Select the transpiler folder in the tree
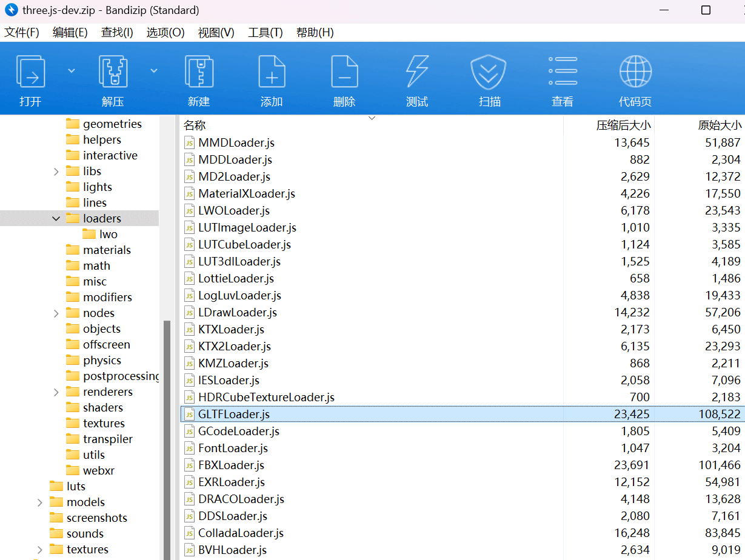This screenshot has width=745, height=560. (108, 439)
